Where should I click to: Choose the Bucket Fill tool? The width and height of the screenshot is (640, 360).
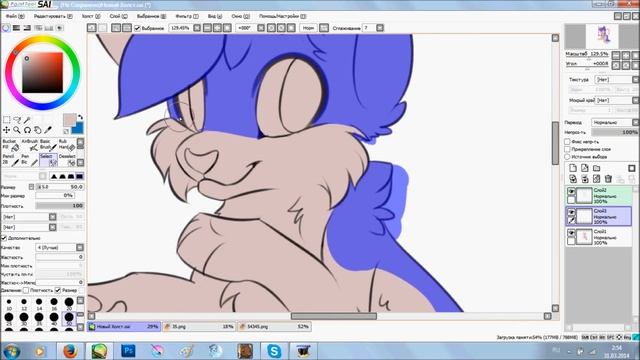11,145
